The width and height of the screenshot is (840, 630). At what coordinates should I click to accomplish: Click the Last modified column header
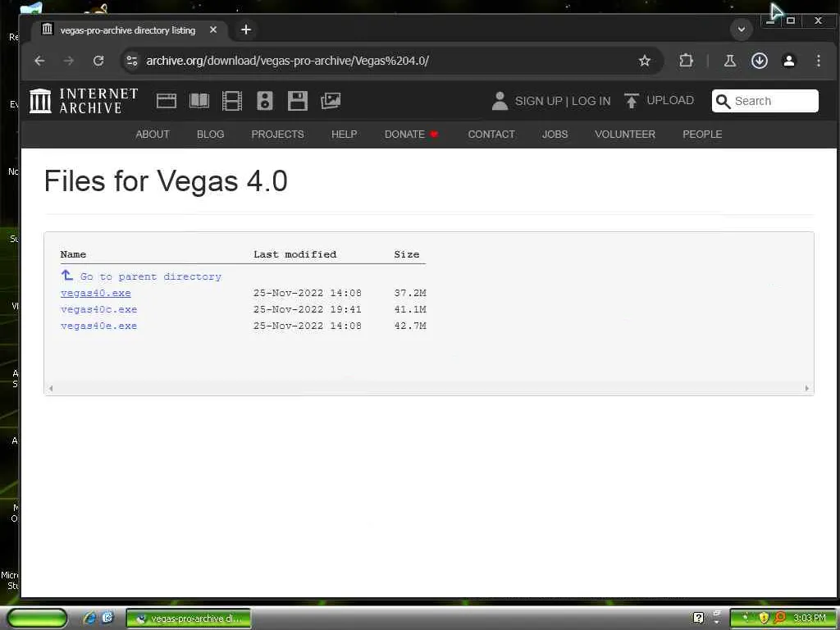click(295, 254)
